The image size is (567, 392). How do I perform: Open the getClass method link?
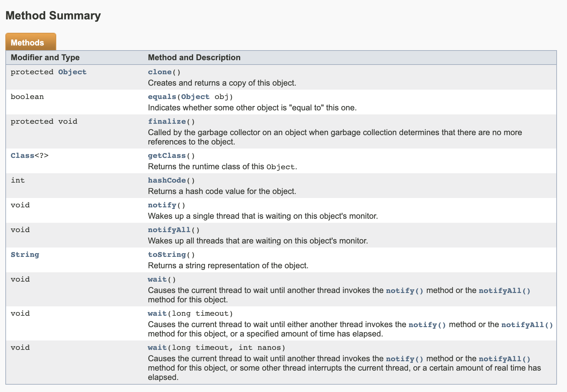pyautogui.click(x=167, y=156)
